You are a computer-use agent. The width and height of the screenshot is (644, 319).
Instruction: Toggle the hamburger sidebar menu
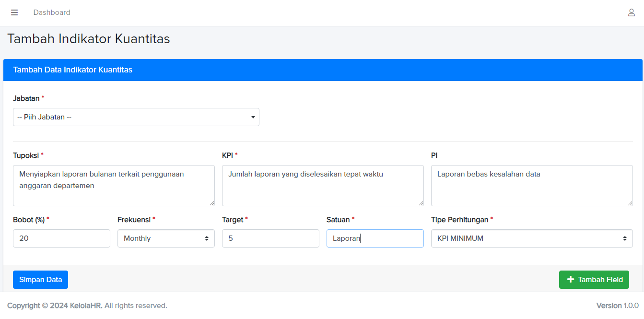coord(14,12)
